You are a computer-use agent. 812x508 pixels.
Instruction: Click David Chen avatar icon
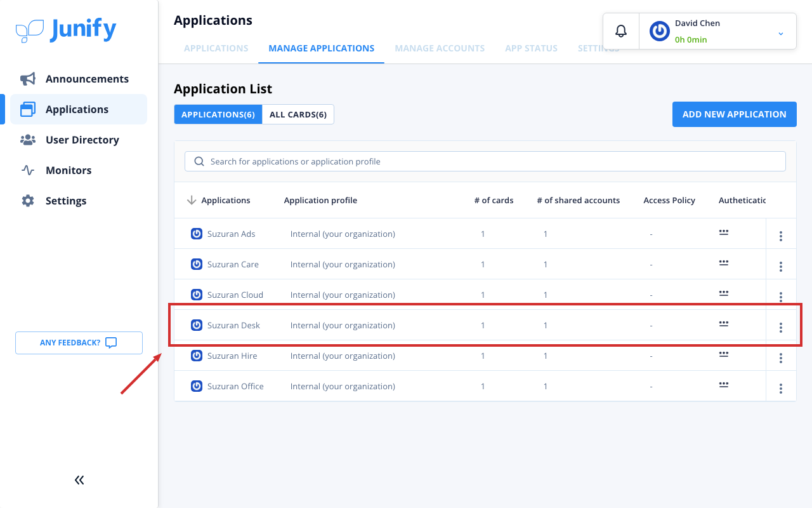[x=660, y=31]
